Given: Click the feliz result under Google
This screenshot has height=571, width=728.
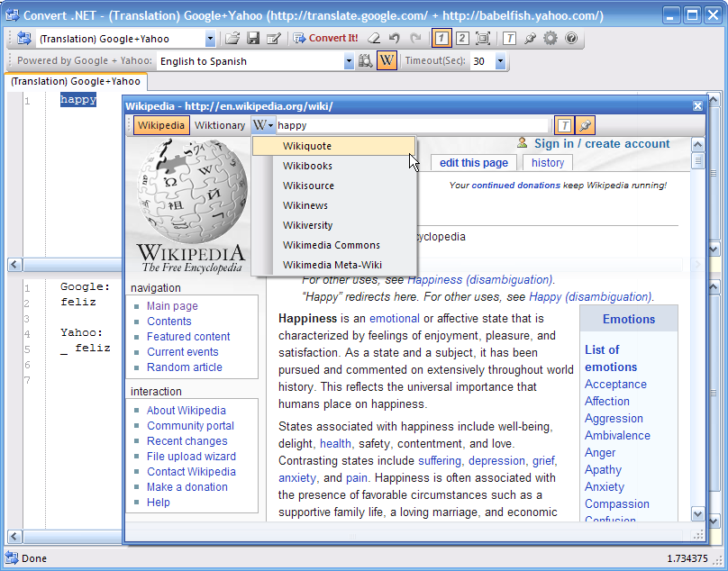Looking at the screenshot, I should click(x=78, y=303).
